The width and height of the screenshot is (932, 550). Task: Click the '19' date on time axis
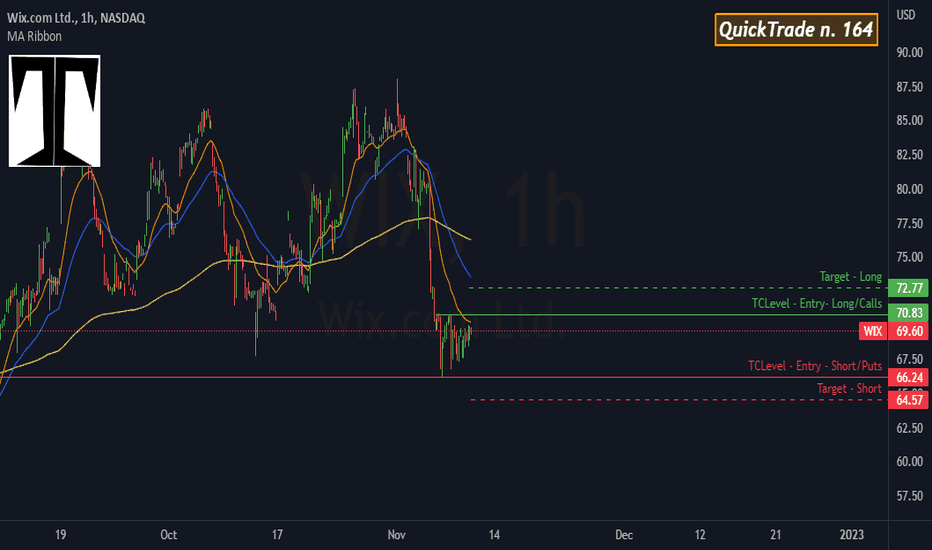point(61,535)
